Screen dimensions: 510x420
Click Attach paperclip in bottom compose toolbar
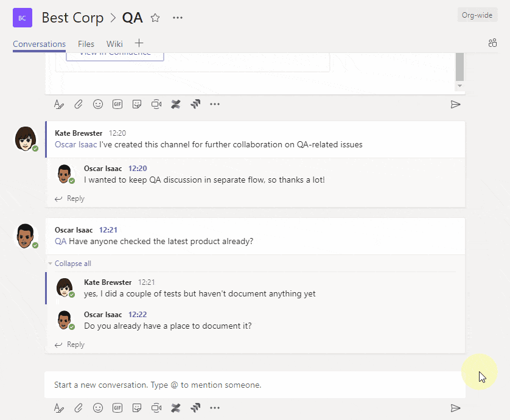[79, 408]
